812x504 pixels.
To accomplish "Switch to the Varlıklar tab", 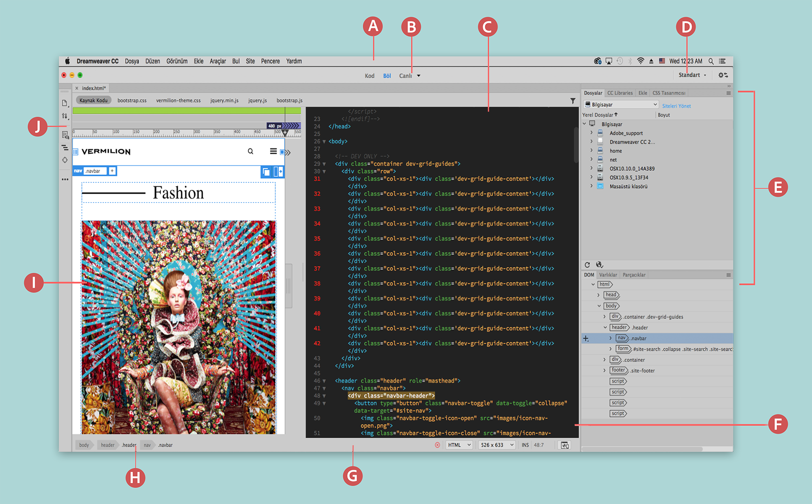I will point(608,275).
